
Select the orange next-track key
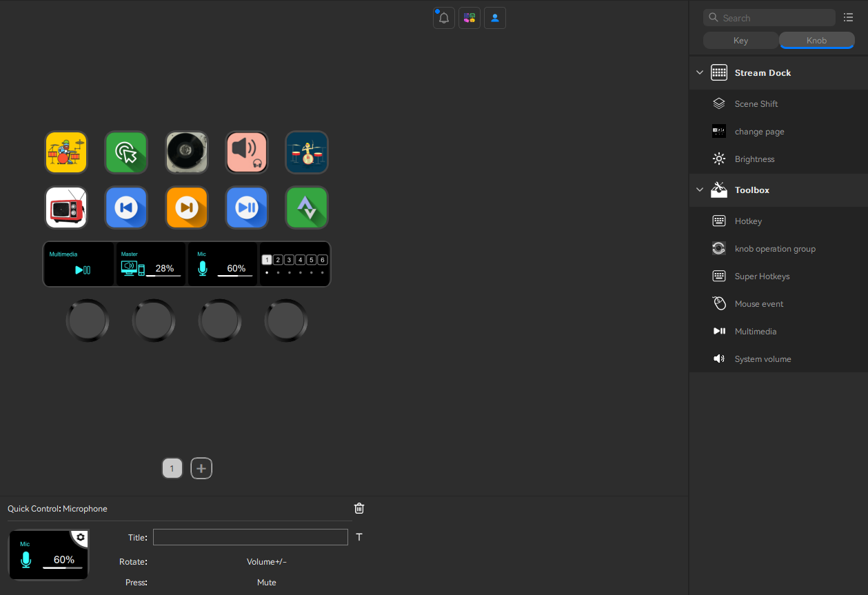pos(187,208)
